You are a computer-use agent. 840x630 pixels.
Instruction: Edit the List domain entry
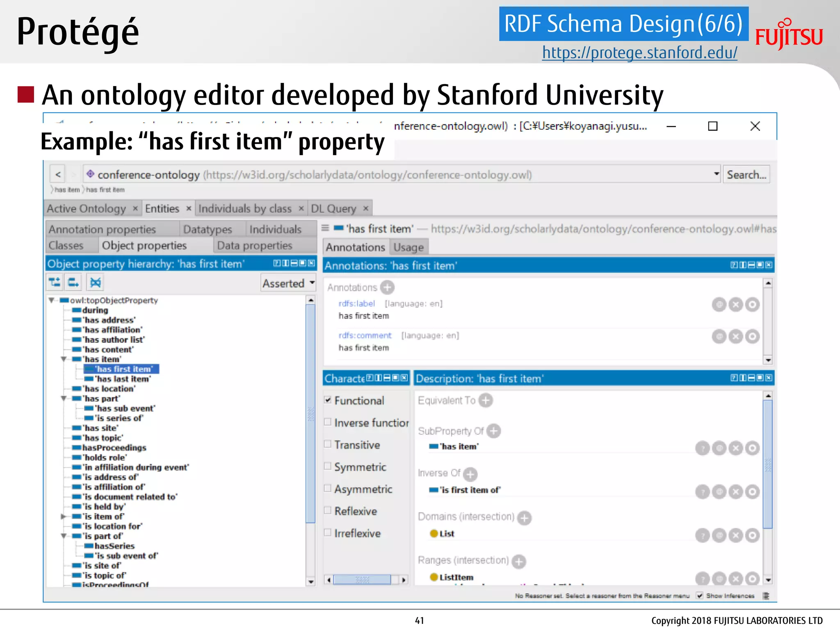(752, 535)
